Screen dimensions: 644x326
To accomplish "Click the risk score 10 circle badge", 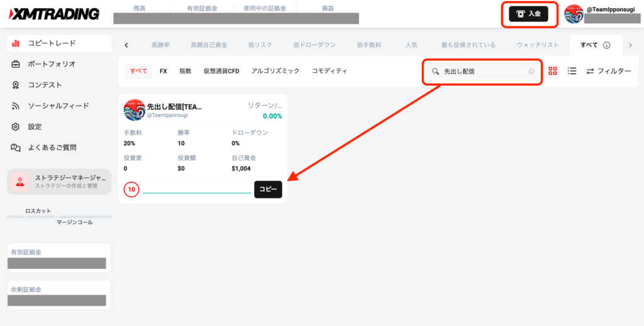I will point(131,190).
